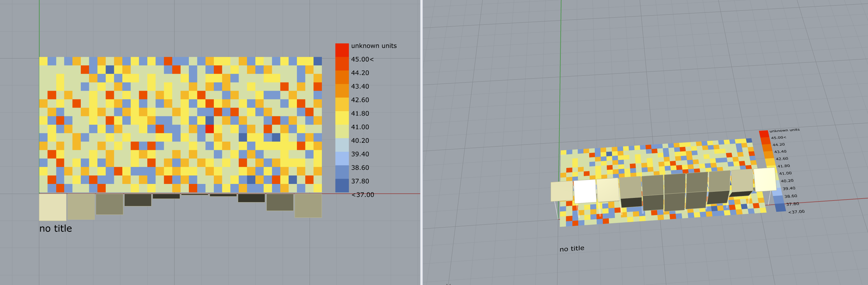Pick the last khaki bar below heatmap's right end
The image size is (868, 285).
(x=308, y=205)
